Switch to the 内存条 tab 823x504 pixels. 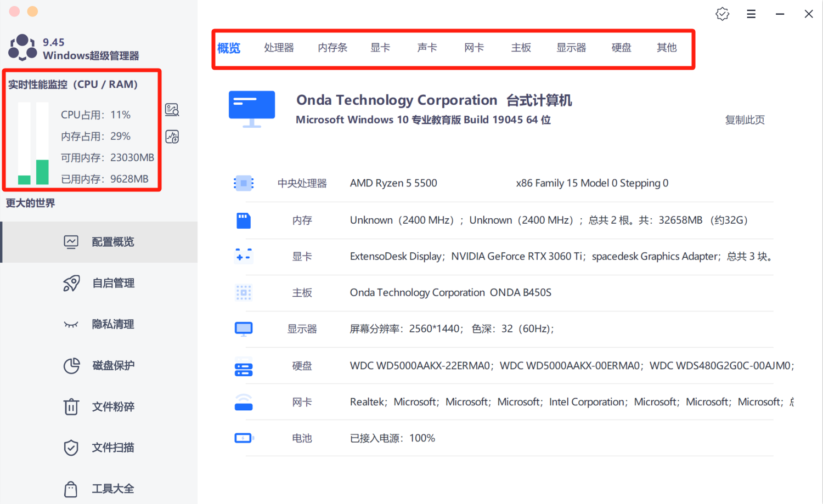tap(332, 48)
